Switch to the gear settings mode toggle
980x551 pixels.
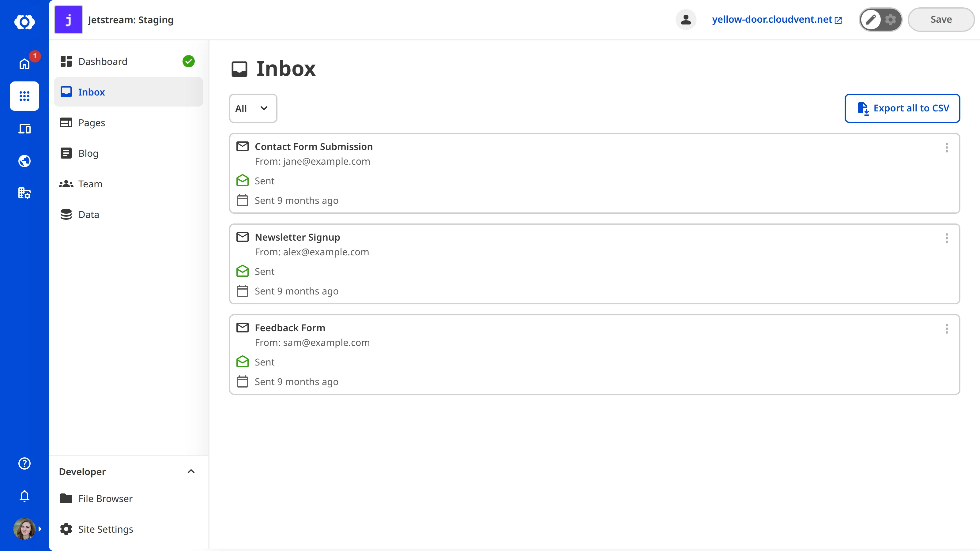coord(890,19)
